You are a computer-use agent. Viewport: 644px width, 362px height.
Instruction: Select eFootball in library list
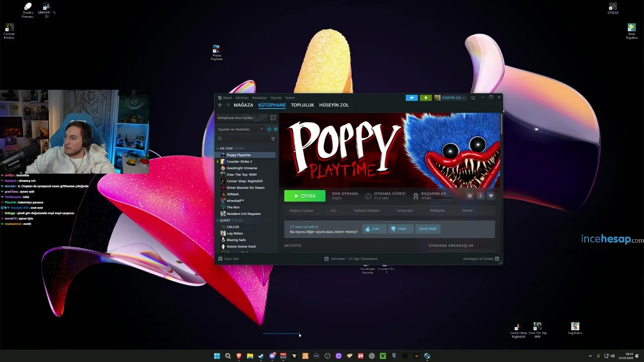(246, 201)
